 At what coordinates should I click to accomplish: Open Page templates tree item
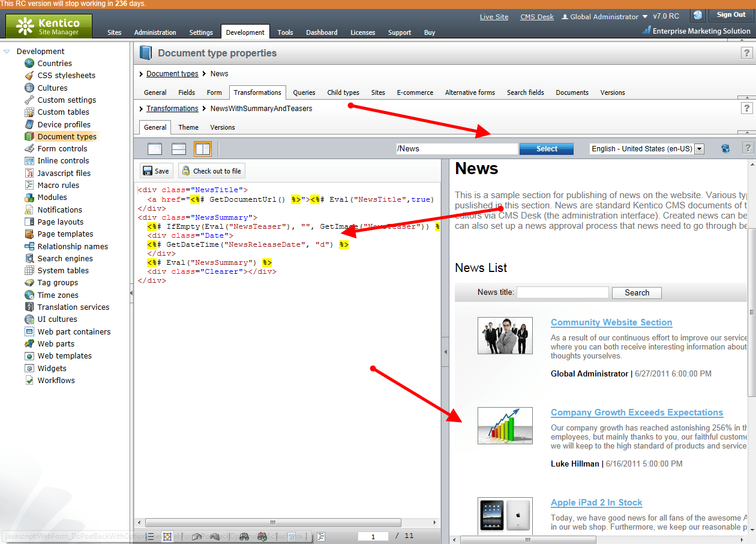tap(65, 234)
